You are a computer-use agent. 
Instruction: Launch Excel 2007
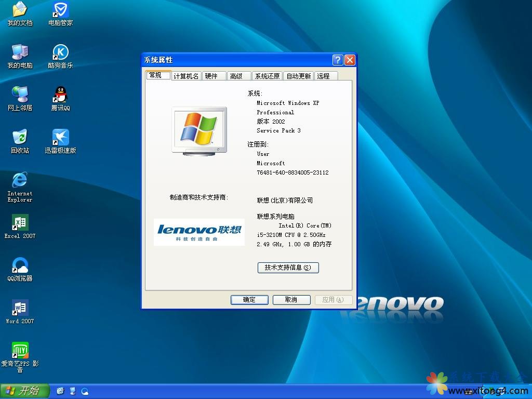coord(19,224)
